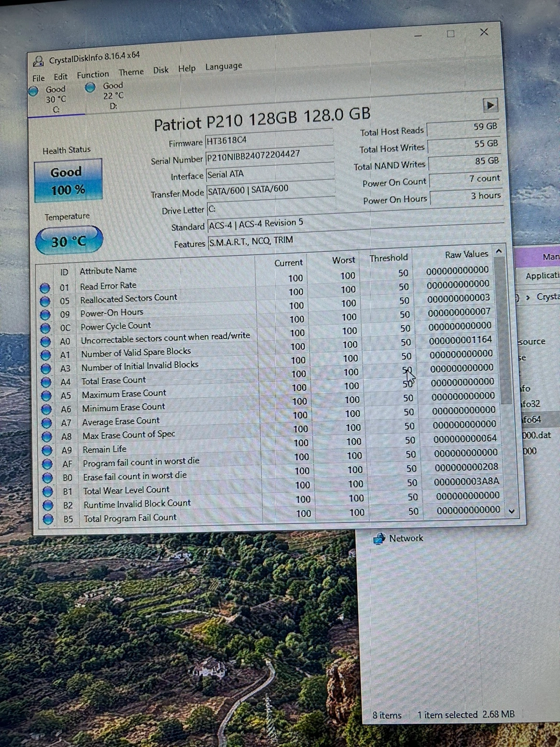560x747 pixels.
Task: Select the C: drive status orb
Action: [x=34, y=91]
